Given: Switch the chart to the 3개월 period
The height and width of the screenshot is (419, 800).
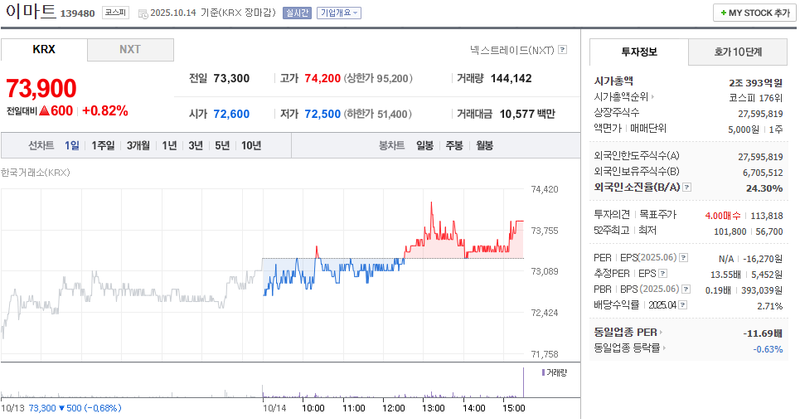Looking at the screenshot, I should click(137, 145).
